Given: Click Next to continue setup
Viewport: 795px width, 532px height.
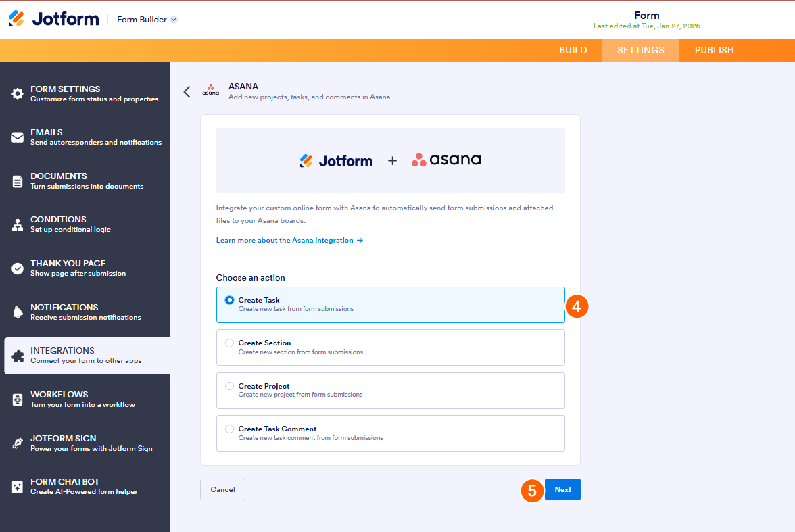Looking at the screenshot, I should [562, 489].
